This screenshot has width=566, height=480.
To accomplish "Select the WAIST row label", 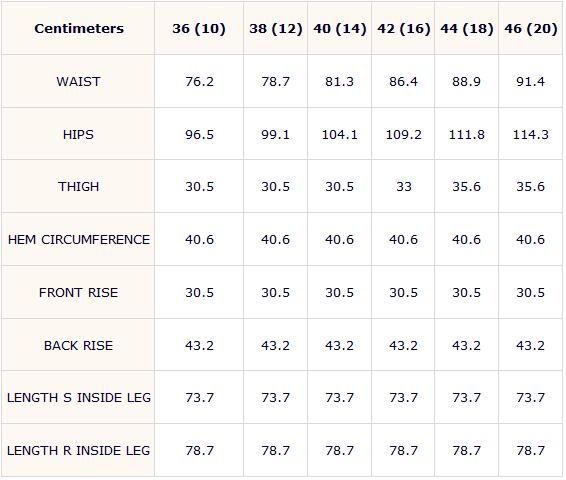I will click(78, 82).
